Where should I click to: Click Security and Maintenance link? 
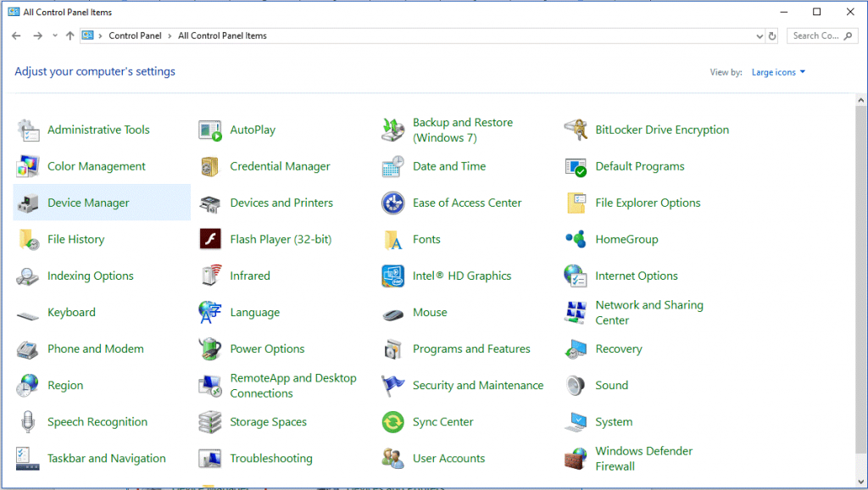click(478, 386)
